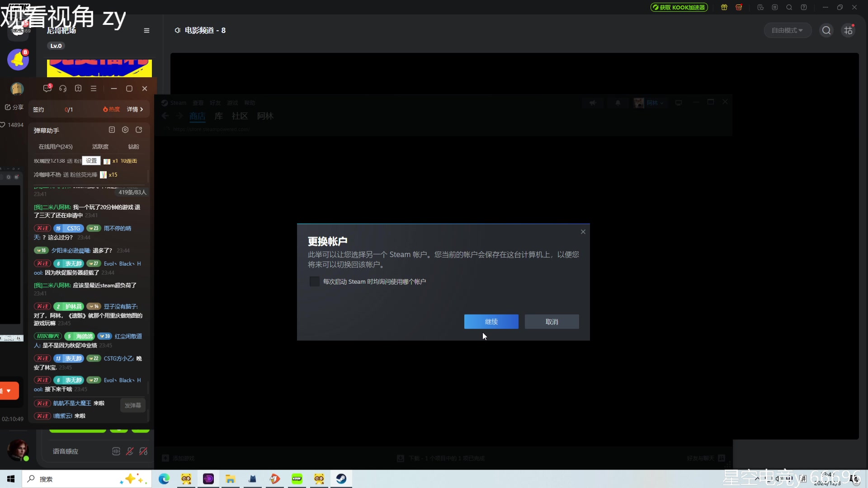This screenshot has height=488, width=868.
Task: Click 好友与聊天 in Steam bottom bar
Action: click(706, 458)
